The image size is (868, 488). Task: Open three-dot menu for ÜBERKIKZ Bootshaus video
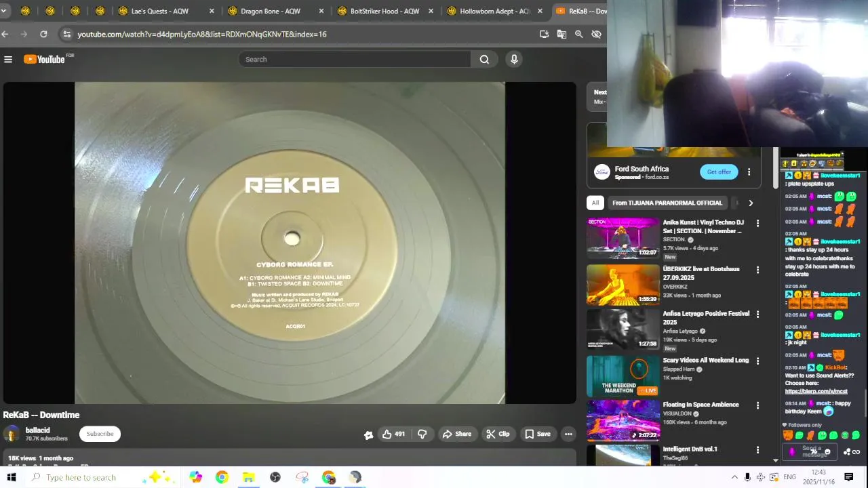(757, 270)
